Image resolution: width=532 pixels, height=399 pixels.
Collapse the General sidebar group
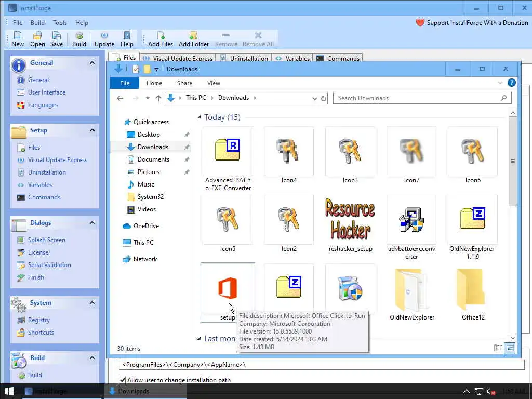click(92, 63)
